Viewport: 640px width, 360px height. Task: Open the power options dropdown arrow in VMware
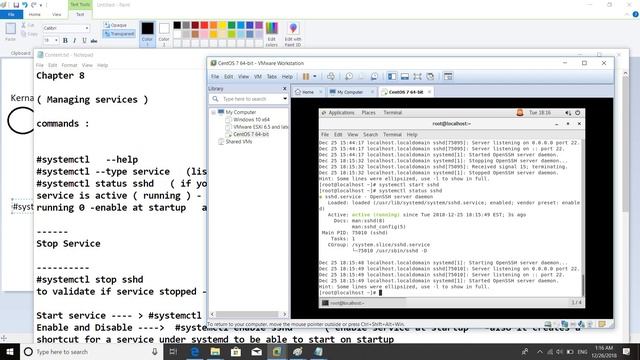315,76
